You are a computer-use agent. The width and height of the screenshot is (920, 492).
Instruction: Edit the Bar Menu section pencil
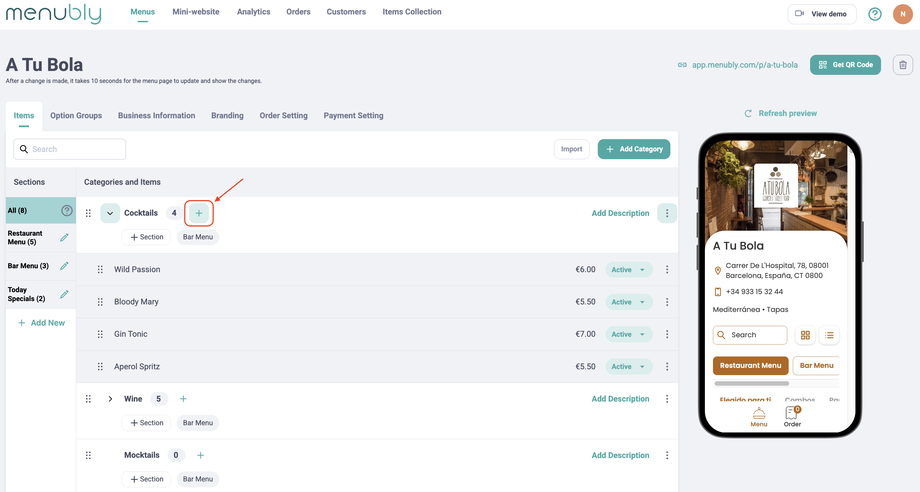(64, 266)
